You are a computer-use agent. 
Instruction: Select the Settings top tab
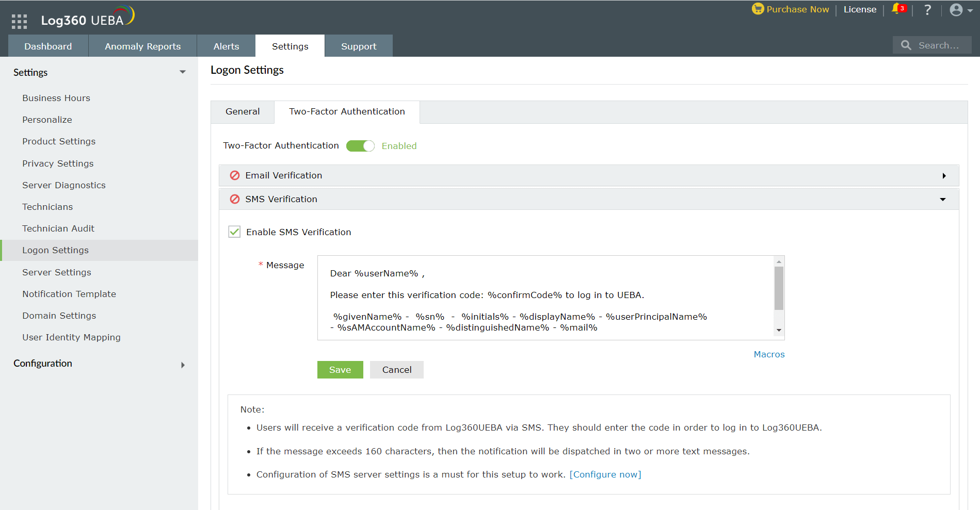(290, 46)
